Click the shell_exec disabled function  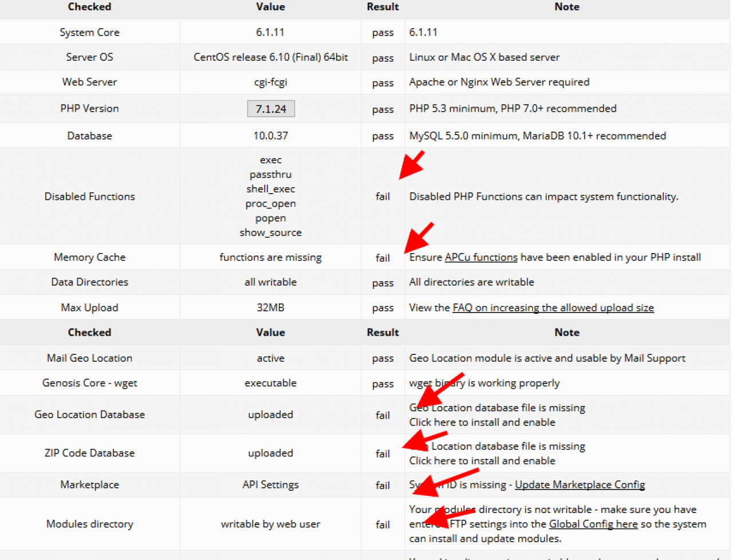tap(270, 189)
